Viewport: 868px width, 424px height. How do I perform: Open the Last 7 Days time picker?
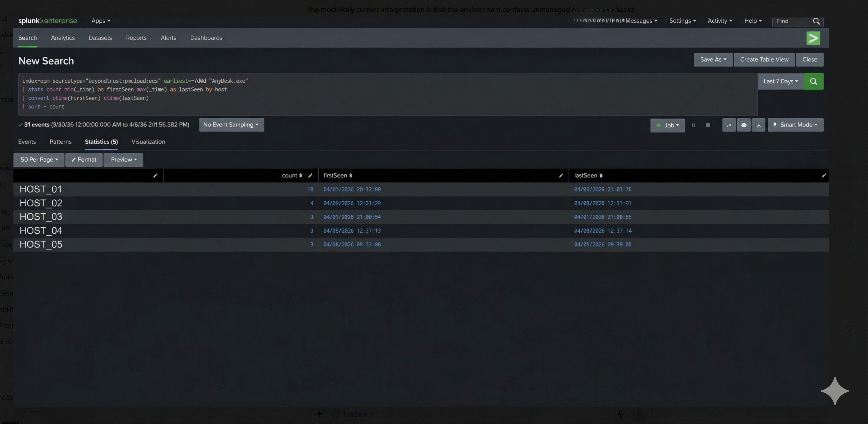780,81
